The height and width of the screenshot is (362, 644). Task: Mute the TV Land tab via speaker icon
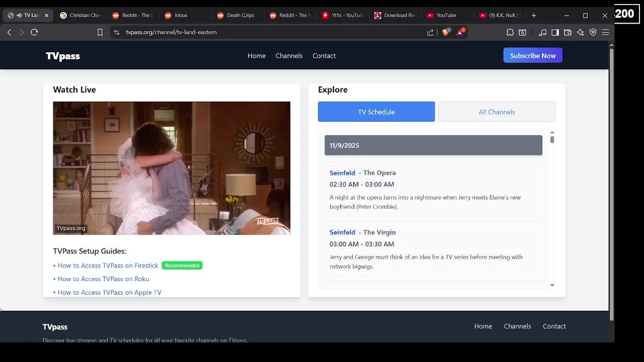click(19, 15)
